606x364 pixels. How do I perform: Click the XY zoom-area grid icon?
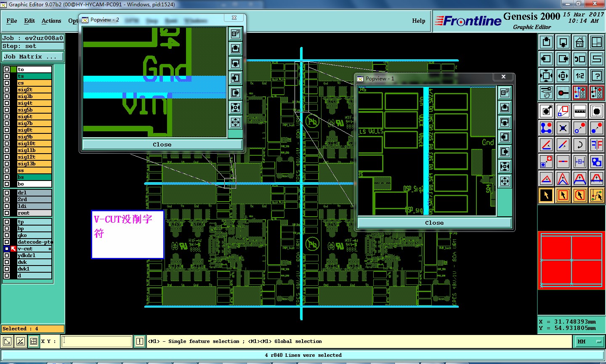(x=596, y=42)
